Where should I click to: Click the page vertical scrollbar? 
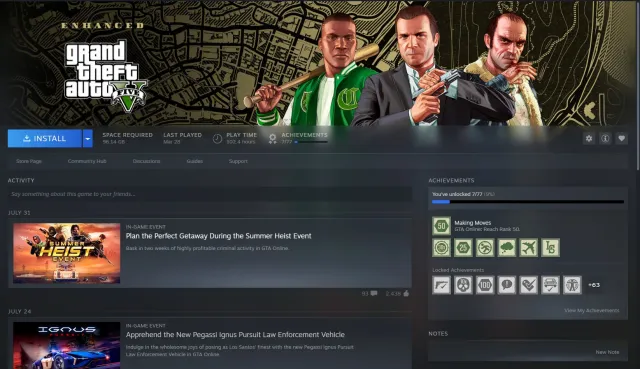click(x=638, y=86)
